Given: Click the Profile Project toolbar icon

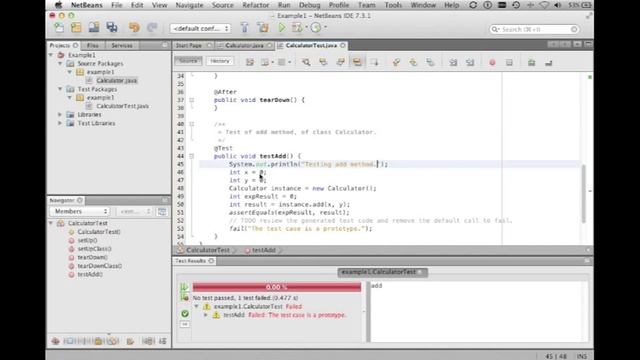Looking at the screenshot, I should pos(316,28).
